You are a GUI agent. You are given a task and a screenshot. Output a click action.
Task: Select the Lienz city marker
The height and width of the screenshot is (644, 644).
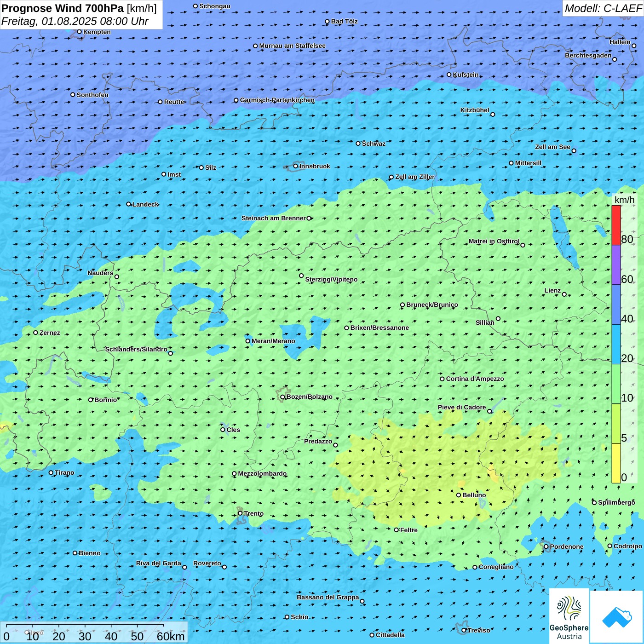[564, 294]
